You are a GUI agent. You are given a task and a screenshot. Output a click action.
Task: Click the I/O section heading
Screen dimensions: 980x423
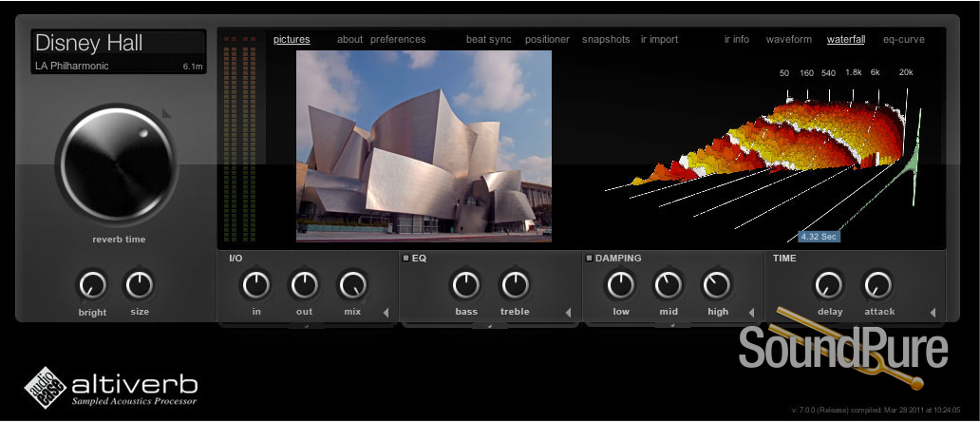pos(236,258)
